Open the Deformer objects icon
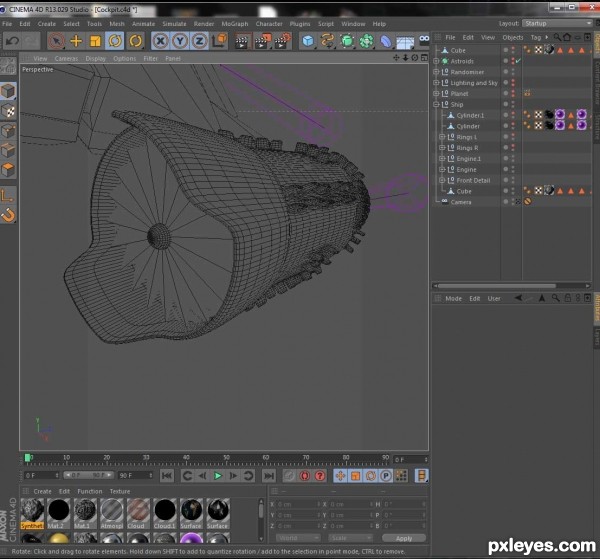This screenshot has width=600, height=559. tap(386, 41)
